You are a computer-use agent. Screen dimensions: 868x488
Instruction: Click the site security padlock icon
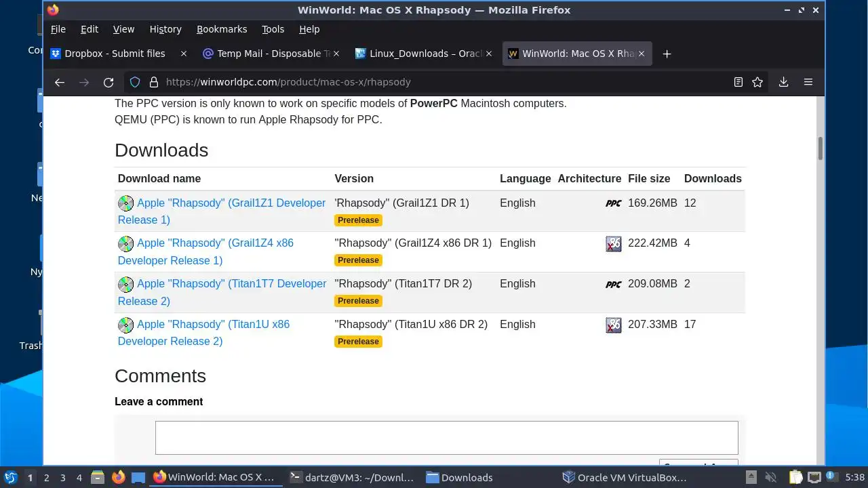coord(154,82)
